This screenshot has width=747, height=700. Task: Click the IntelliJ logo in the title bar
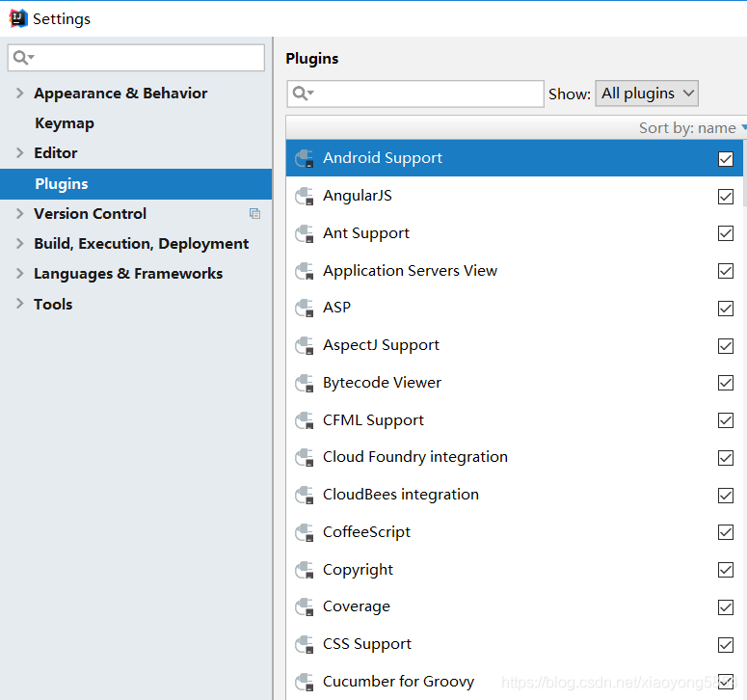coord(18,18)
